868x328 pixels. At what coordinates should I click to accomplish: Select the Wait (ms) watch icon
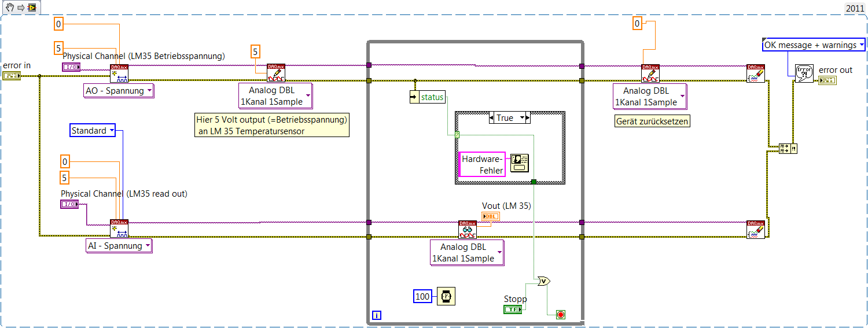coord(446,296)
